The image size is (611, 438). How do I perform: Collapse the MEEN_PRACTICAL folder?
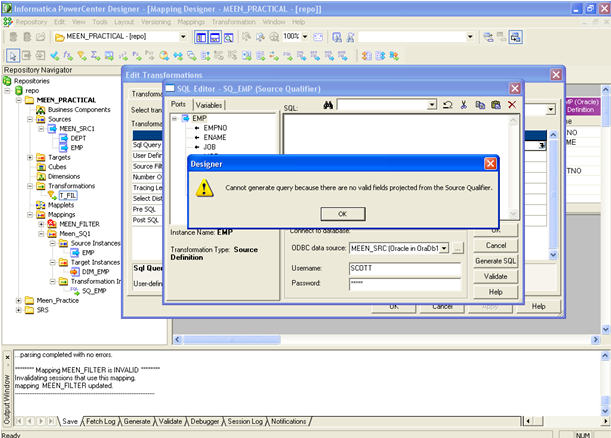(x=18, y=100)
